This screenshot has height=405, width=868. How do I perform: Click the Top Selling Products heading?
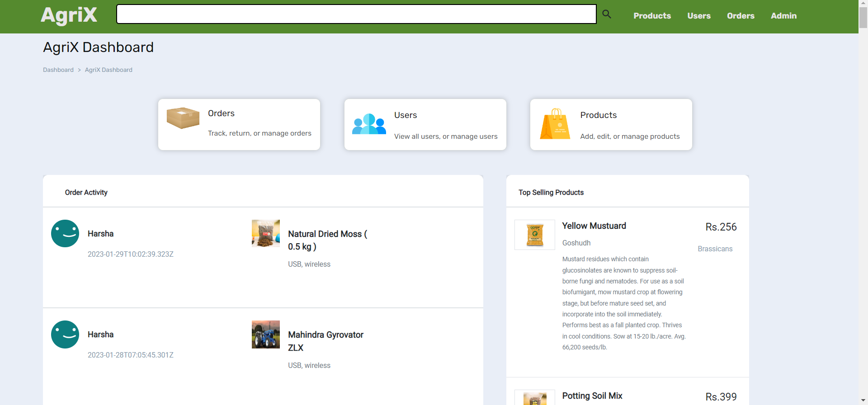[x=551, y=193]
